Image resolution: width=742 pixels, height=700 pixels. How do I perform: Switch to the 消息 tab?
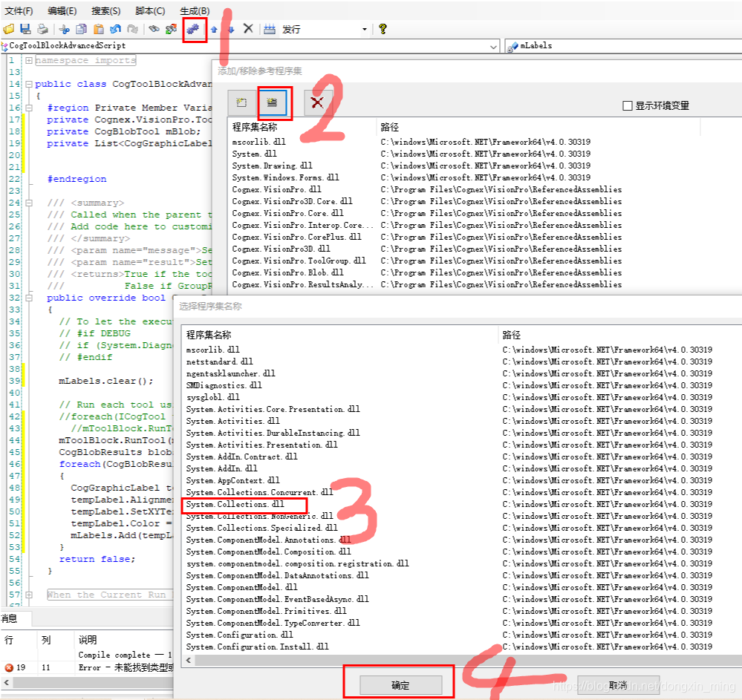click(x=10, y=618)
